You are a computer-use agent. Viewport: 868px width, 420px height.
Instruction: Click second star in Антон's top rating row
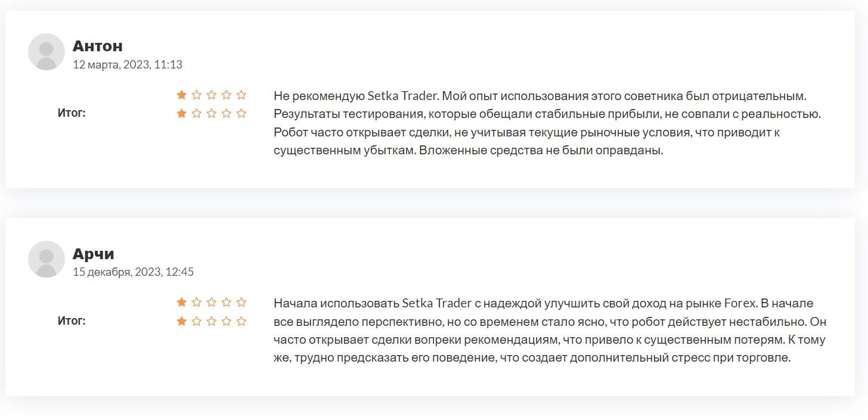pyautogui.click(x=197, y=95)
